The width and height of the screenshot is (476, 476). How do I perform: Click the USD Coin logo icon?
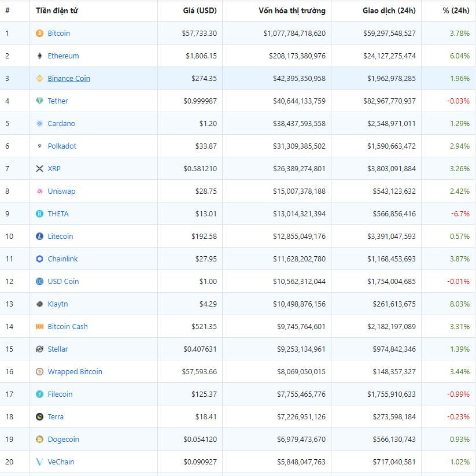click(x=39, y=282)
